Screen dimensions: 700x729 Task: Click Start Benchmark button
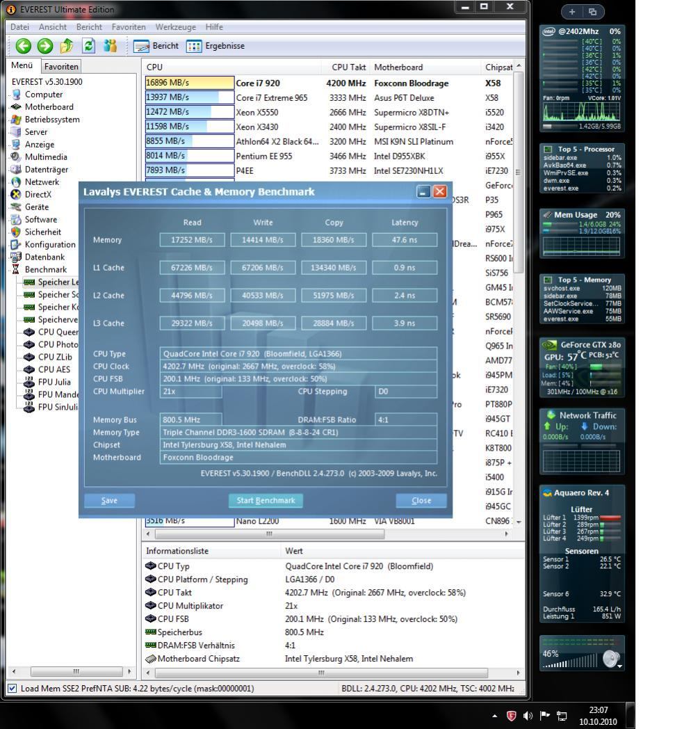pyautogui.click(x=266, y=501)
